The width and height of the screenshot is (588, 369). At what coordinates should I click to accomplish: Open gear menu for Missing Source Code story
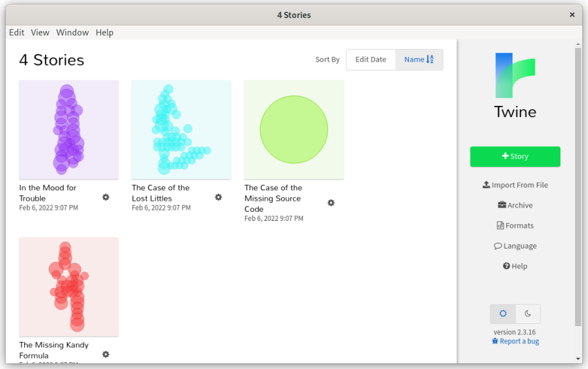pos(331,203)
